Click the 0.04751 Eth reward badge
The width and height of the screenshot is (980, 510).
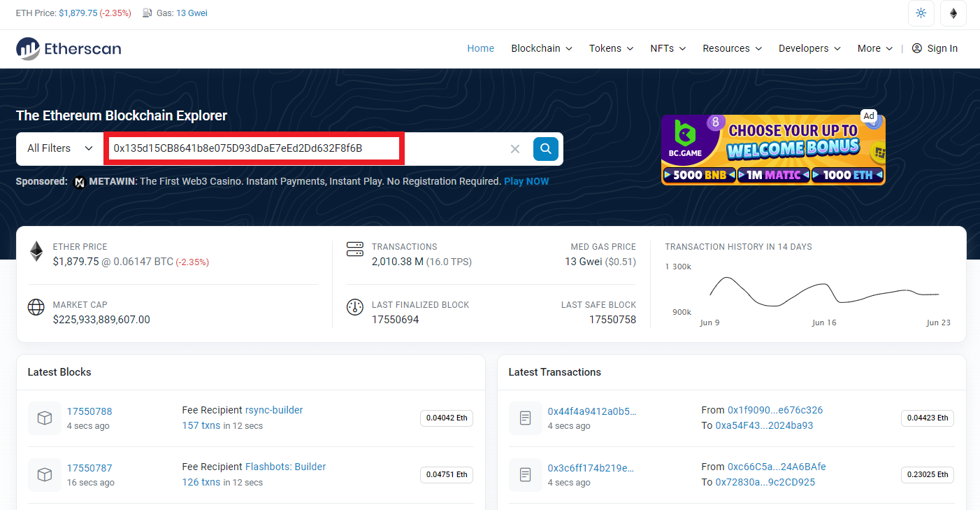[x=447, y=474]
